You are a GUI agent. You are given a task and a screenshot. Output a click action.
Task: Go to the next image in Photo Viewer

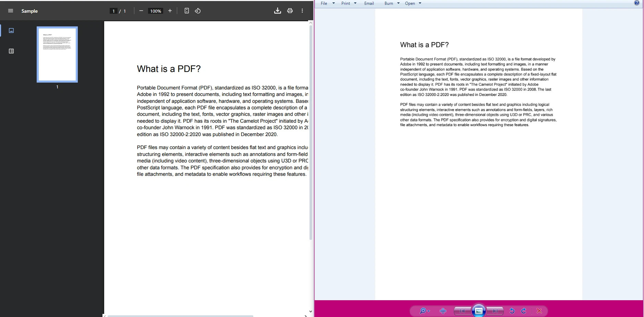495,311
